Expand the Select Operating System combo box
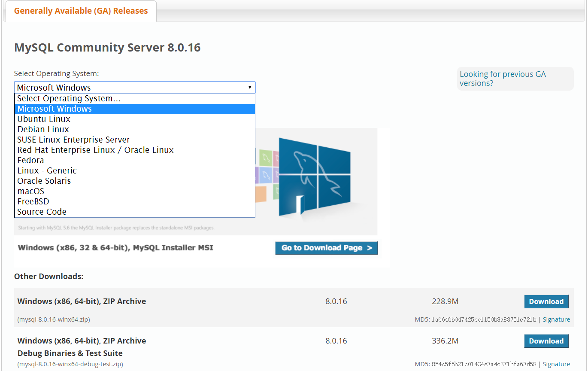This screenshot has height=371, width=588. pyautogui.click(x=135, y=88)
